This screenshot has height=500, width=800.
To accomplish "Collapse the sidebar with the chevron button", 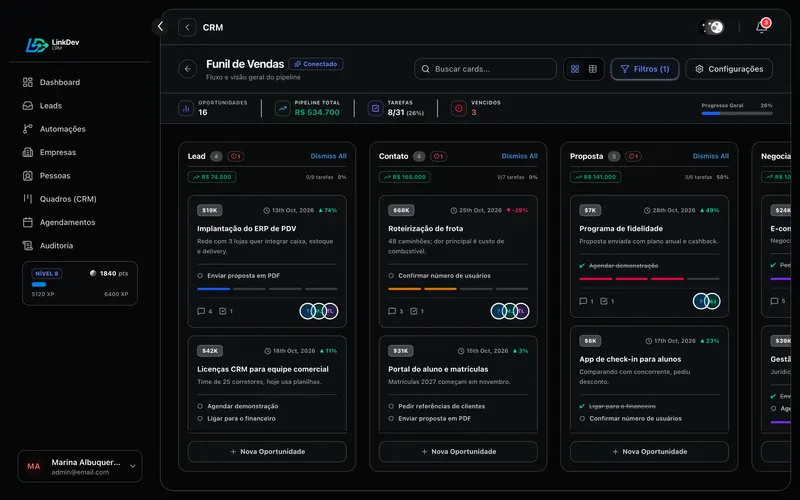I will tap(160, 27).
